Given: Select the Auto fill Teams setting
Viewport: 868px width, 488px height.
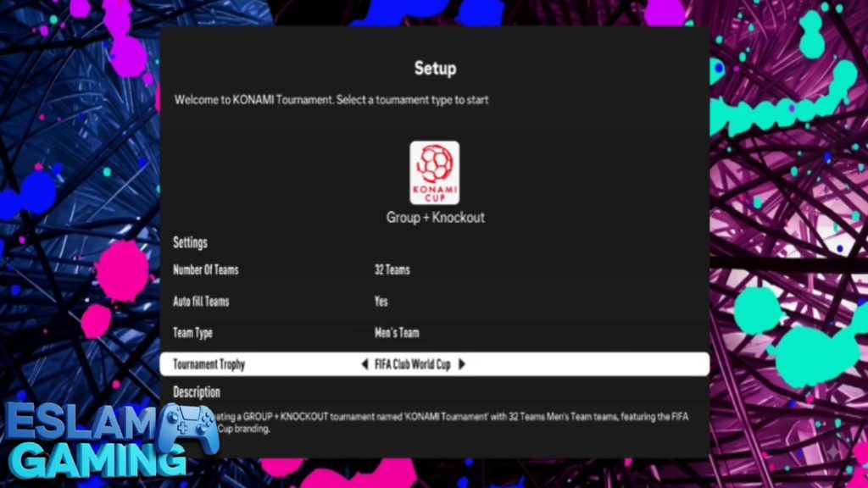Looking at the screenshot, I should click(435, 302).
